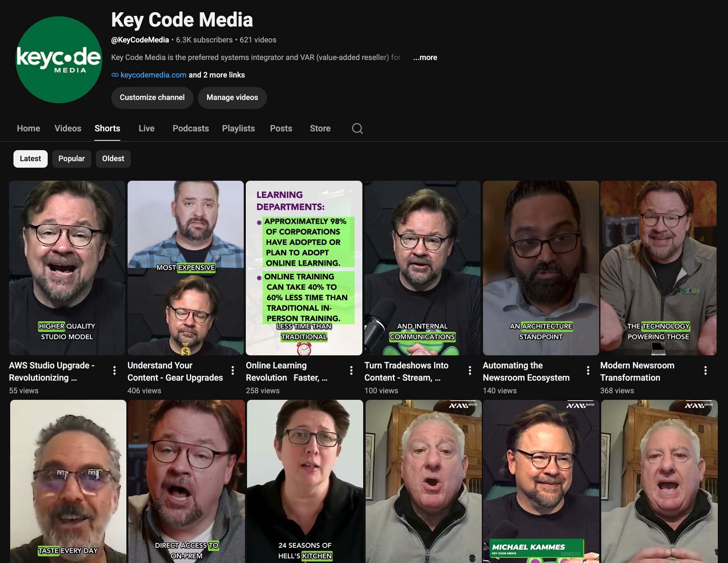Play the 'Technology Powering Those' thumbnail
This screenshot has width=728, height=563.
(x=658, y=268)
